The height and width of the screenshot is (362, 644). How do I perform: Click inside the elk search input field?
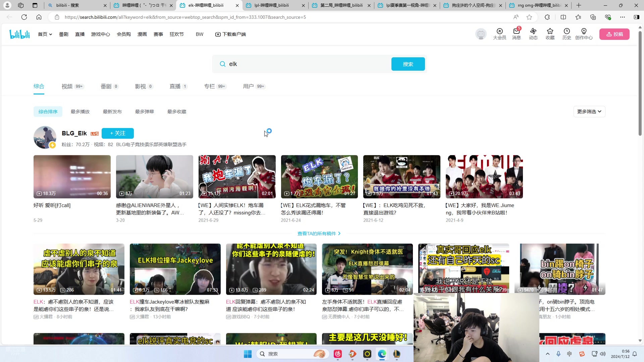(x=302, y=64)
